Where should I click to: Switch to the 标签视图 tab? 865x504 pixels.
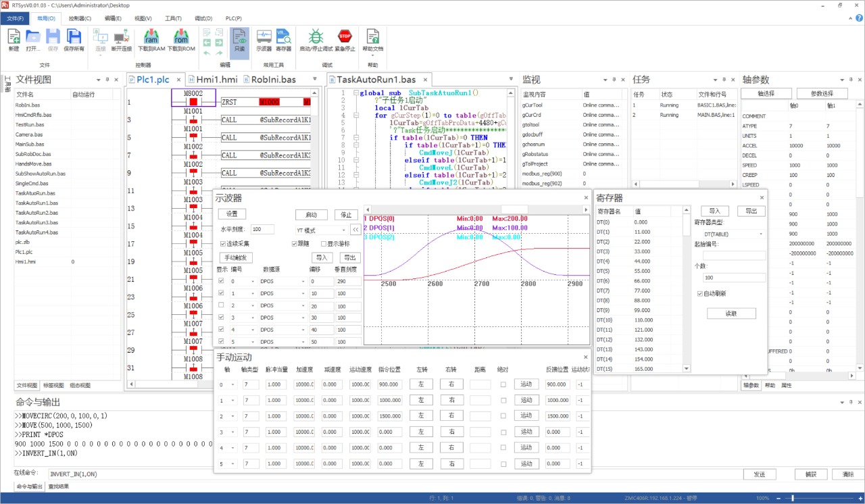point(54,385)
